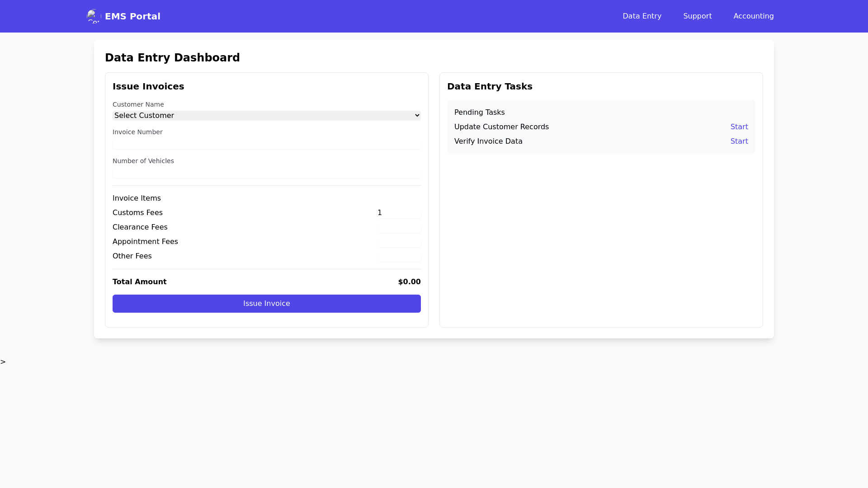Start the Update Customer Records task
Screen dimensions: 868x488
739,127
